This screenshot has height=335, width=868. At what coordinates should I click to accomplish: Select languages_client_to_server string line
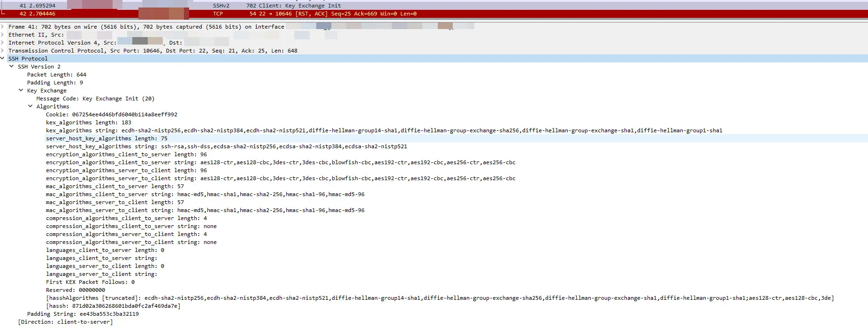(x=102, y=258)
